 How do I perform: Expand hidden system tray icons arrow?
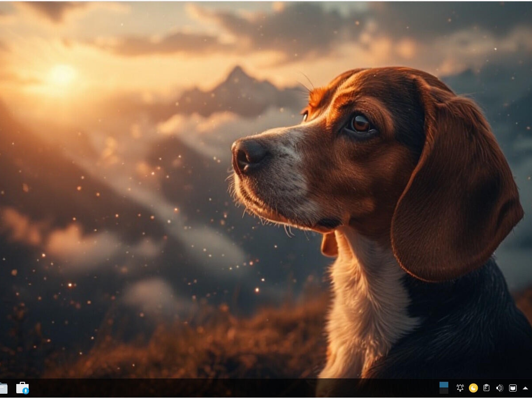525,388
